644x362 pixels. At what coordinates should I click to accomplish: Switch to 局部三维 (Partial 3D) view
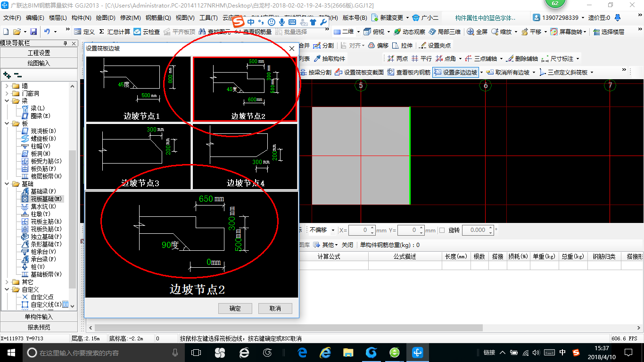coord(445,32)
